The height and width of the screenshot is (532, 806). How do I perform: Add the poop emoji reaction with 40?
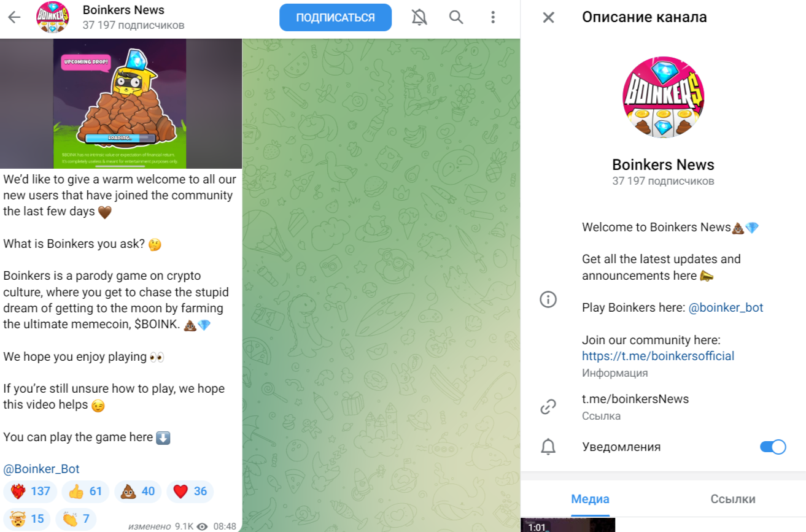coord(138,492)
